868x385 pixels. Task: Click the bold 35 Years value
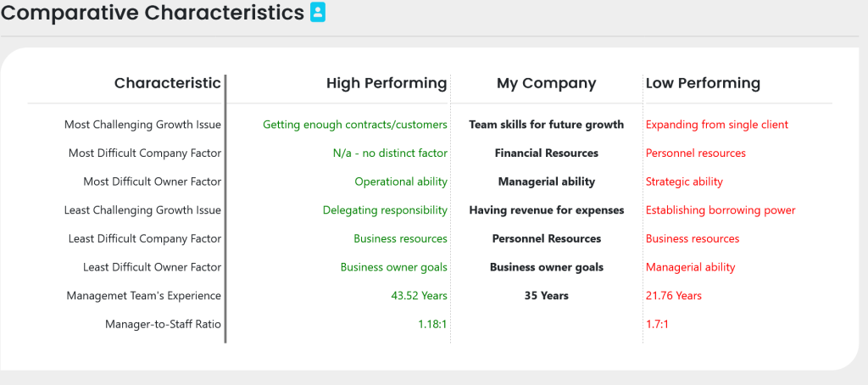[x=546, y=296]
